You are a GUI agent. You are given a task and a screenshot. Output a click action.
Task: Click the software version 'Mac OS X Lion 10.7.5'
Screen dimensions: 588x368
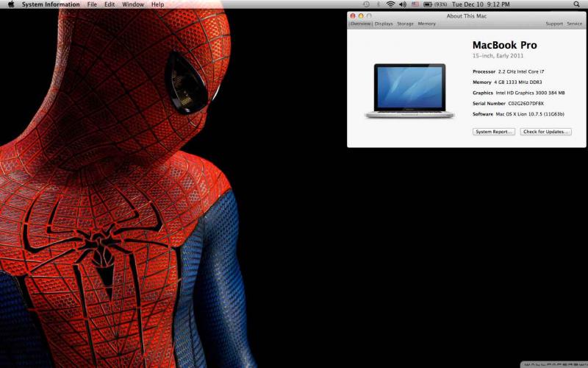(x=530, y=114)
